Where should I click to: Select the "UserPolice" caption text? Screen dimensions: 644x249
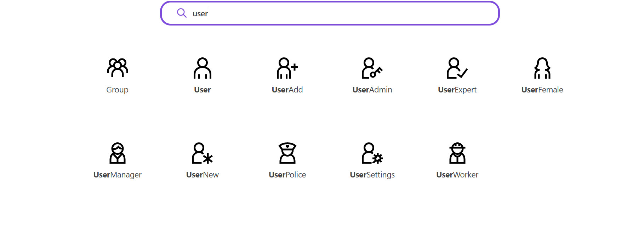pyautogui.click(x=287, y=175)
